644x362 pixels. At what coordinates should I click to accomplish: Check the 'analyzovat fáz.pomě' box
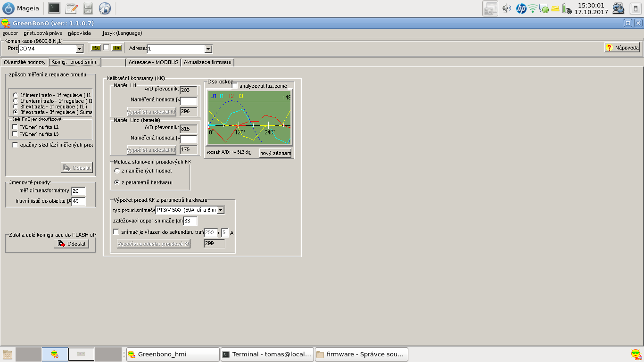(x=235, y=86)
